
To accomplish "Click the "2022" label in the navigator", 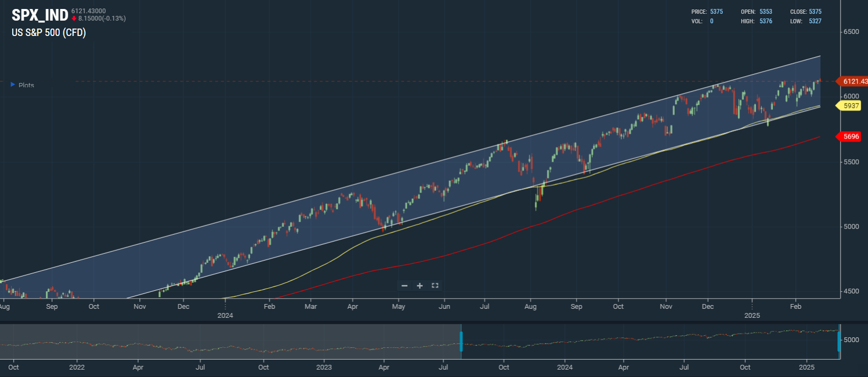I will (x=77, y=367).
